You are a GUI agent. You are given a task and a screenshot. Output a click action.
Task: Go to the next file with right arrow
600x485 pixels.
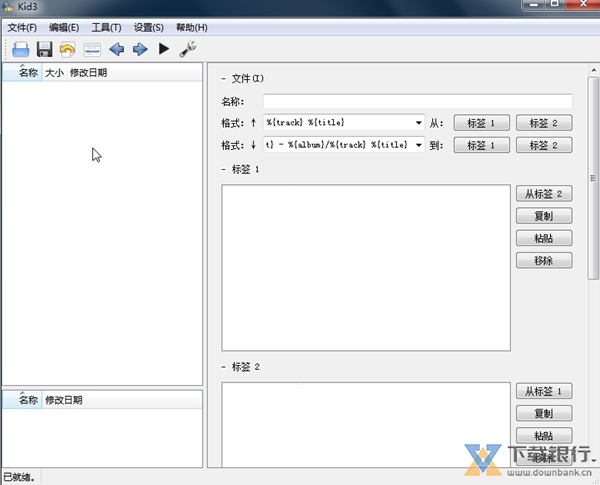[140, 49]
